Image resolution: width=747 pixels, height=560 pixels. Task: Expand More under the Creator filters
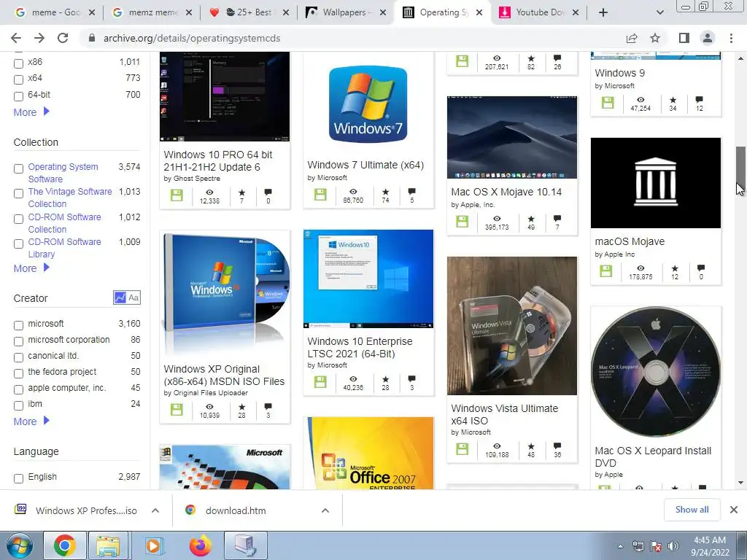(x=31, y=421)
